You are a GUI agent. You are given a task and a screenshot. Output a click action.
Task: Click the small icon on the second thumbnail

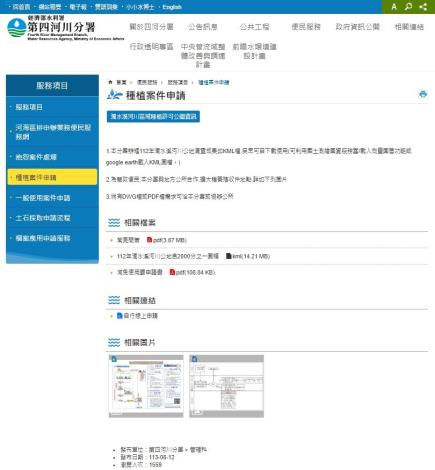[x=194, y=359]
